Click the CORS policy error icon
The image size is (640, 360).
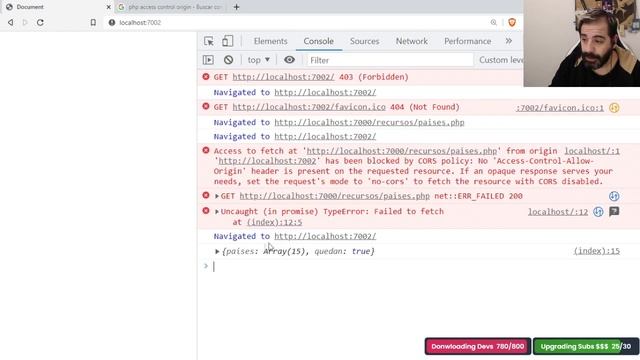pyautogui.click(x=206, y=151)
